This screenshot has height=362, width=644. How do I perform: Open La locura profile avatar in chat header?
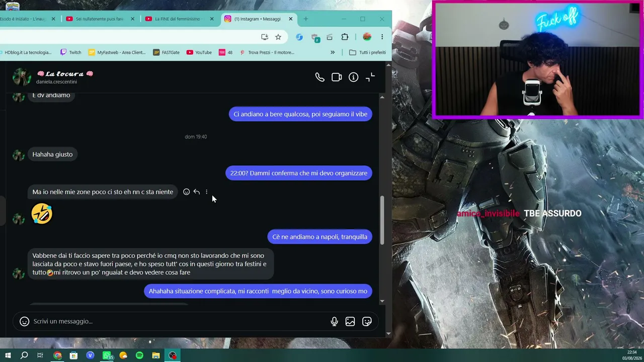[22, 77]
